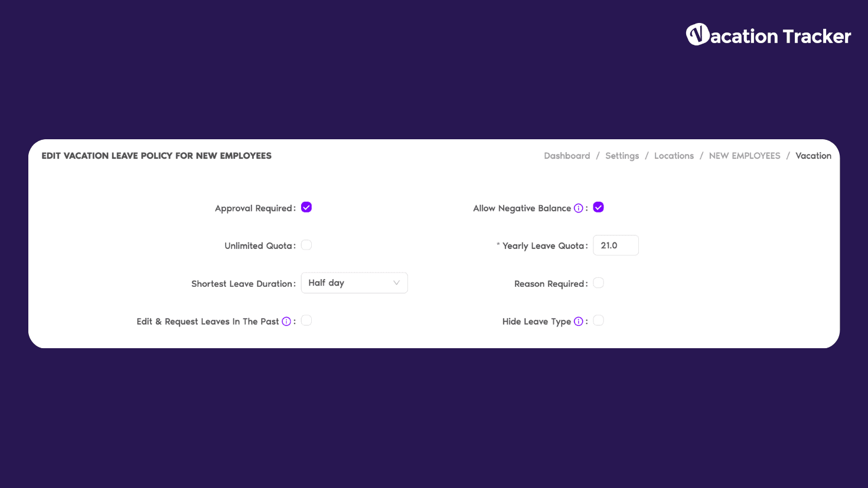Enable Edit & Request Leaves In The Past
This screenshot has height=488, width=868.
click(x=306, y=320)
